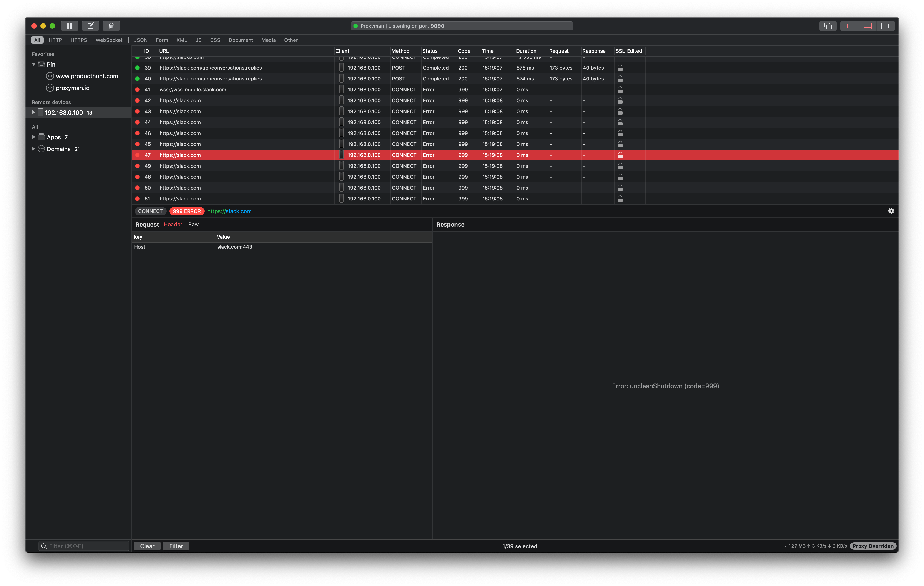Activate the HTTPS traffic filter
Viewport: 924px width, 586px height.
pyautogui.click(x=79, y=40)
